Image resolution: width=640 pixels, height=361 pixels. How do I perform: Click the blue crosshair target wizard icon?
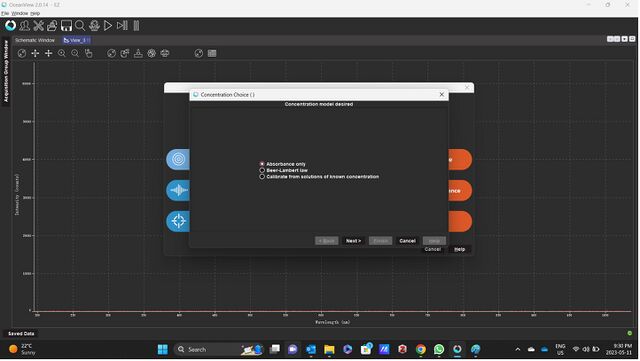178,221
